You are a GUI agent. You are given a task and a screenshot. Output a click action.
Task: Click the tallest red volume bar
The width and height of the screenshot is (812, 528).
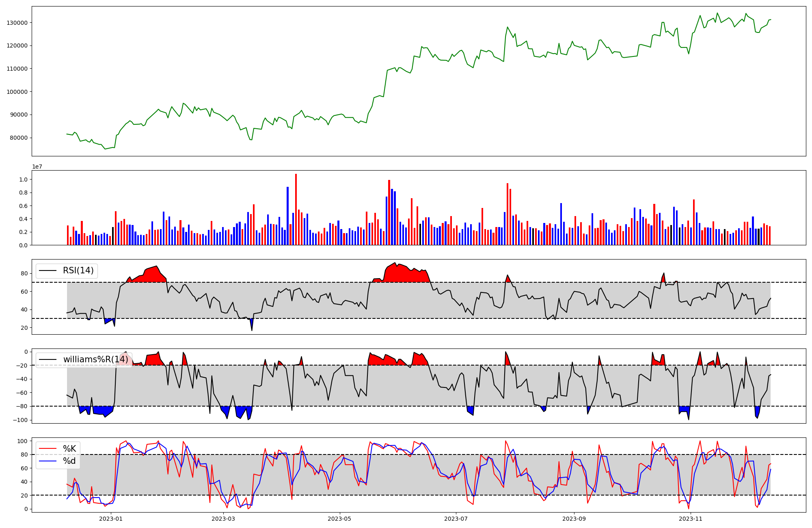(x=296, y=209)
